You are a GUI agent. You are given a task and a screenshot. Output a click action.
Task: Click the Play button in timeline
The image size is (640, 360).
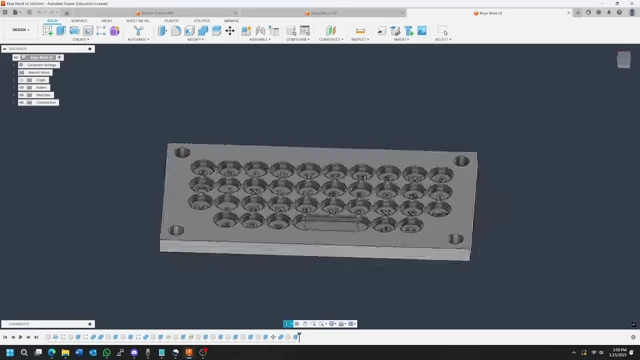coord(21,337)
